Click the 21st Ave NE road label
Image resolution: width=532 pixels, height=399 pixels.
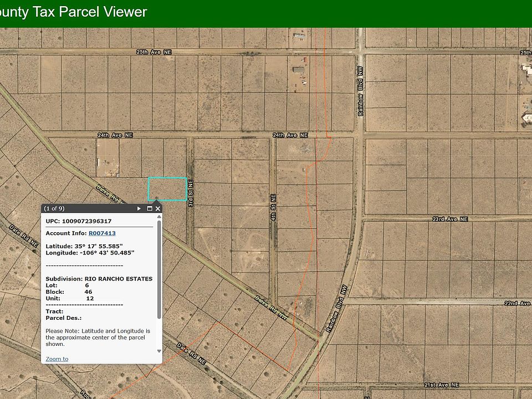tap(442, 385)
